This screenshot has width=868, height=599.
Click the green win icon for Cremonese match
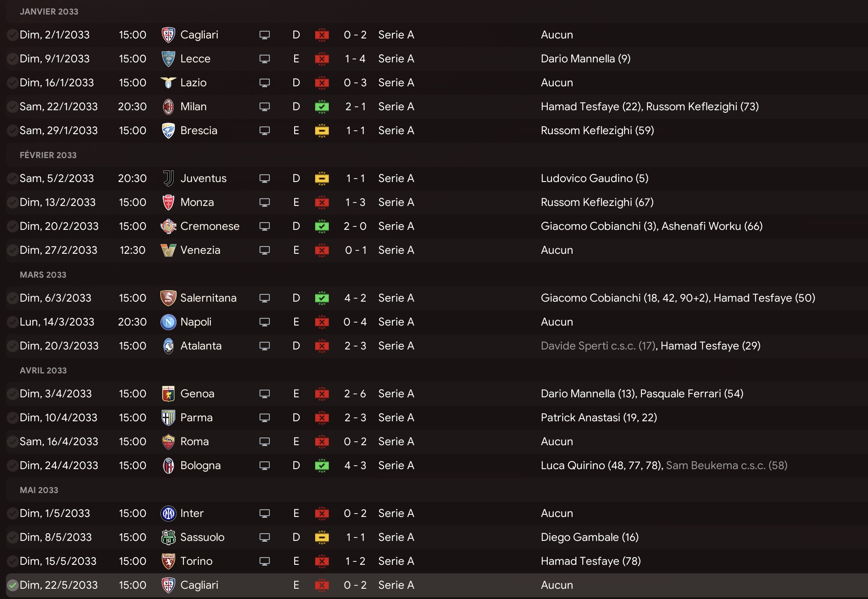(322, 226)
